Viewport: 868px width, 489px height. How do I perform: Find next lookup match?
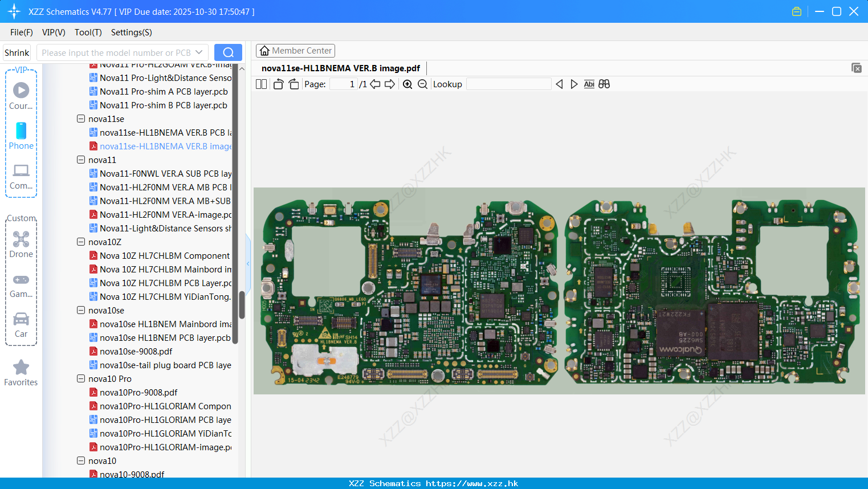[574, 84]
